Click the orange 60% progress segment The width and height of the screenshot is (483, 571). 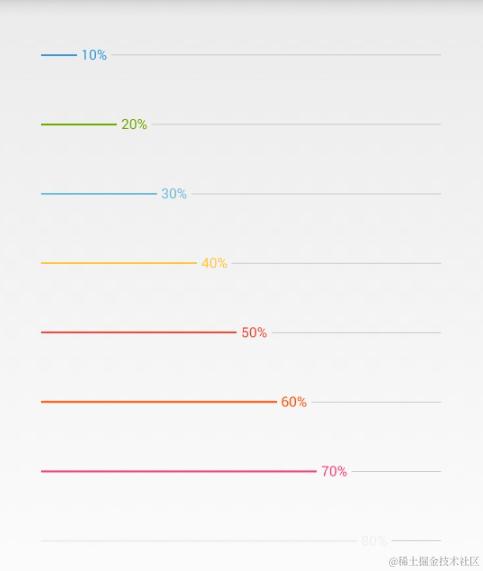159,402
